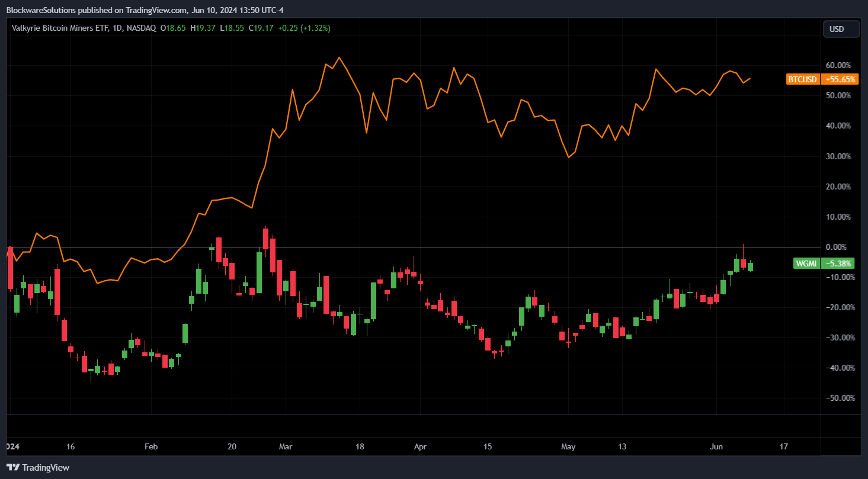The height and width of the screenshot is (479, 868).
Task: Click the Jun date axis label
Action: [x=716, y=446]
